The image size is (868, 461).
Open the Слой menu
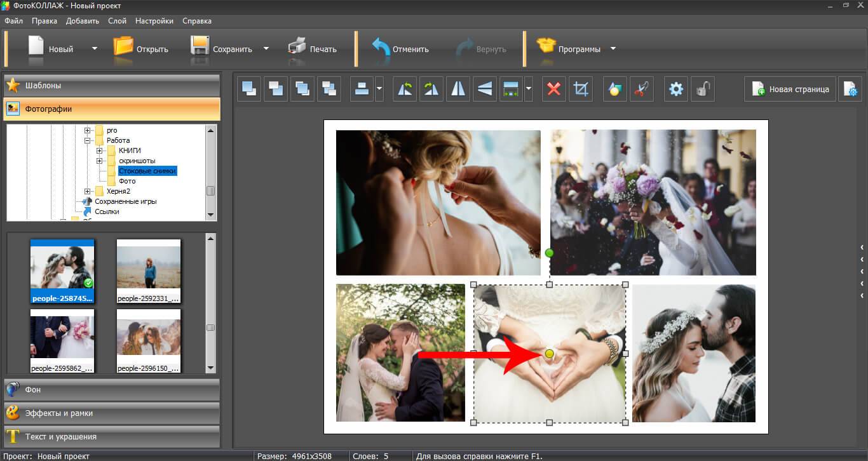tap(118, 21)
